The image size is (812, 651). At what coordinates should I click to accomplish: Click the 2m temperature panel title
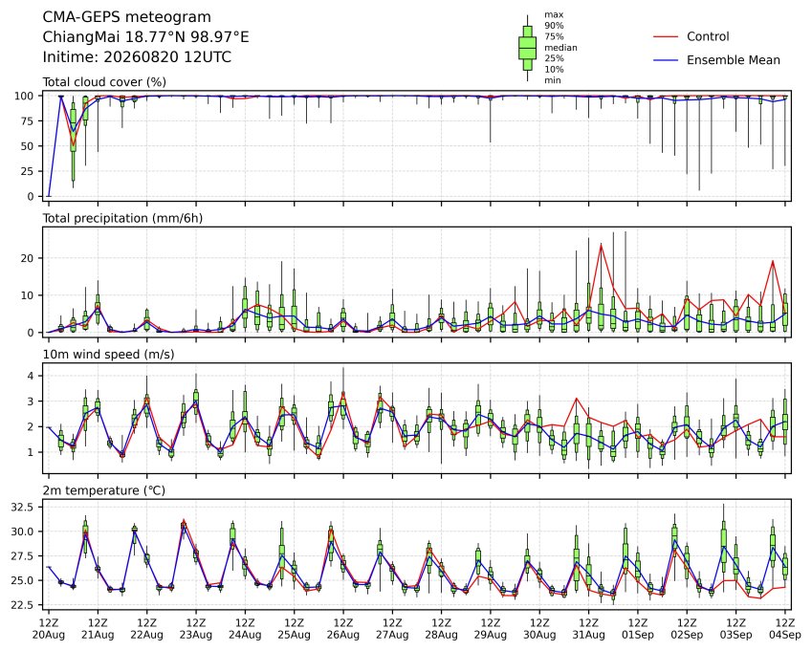tap(103, 490)
